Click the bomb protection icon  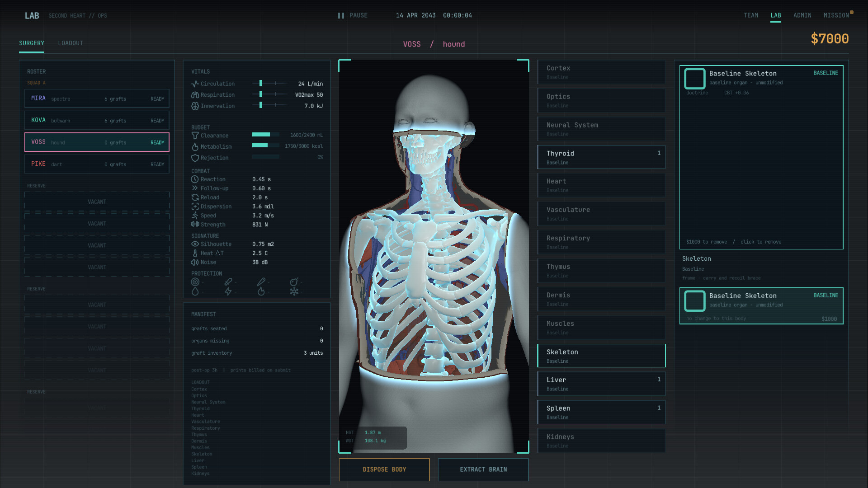(x=294, y=282)
